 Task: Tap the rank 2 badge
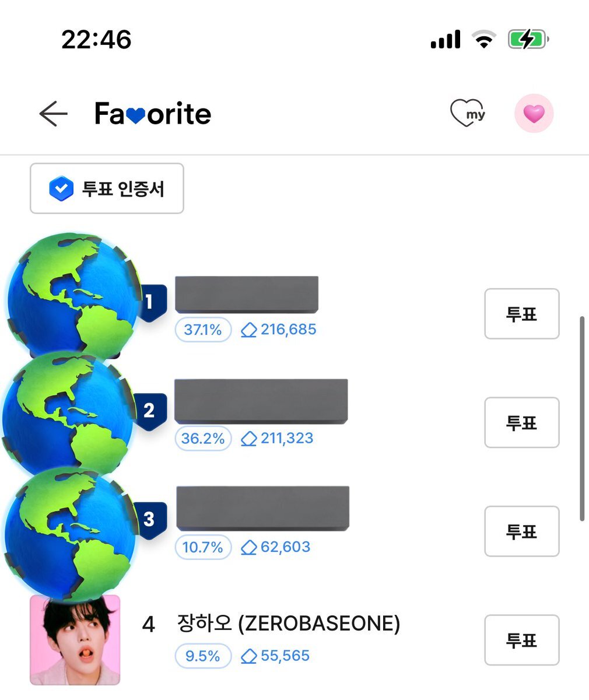[149, 411]
